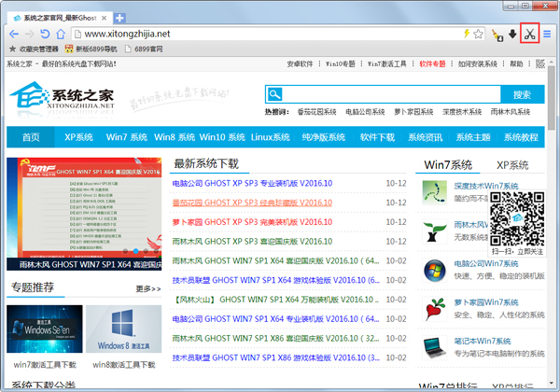The height and width of the screenshot is (392, 560).
Task: Open win8激活工具下载 thumbnail image
Action: pyautogui.click(x=123, y=329)
